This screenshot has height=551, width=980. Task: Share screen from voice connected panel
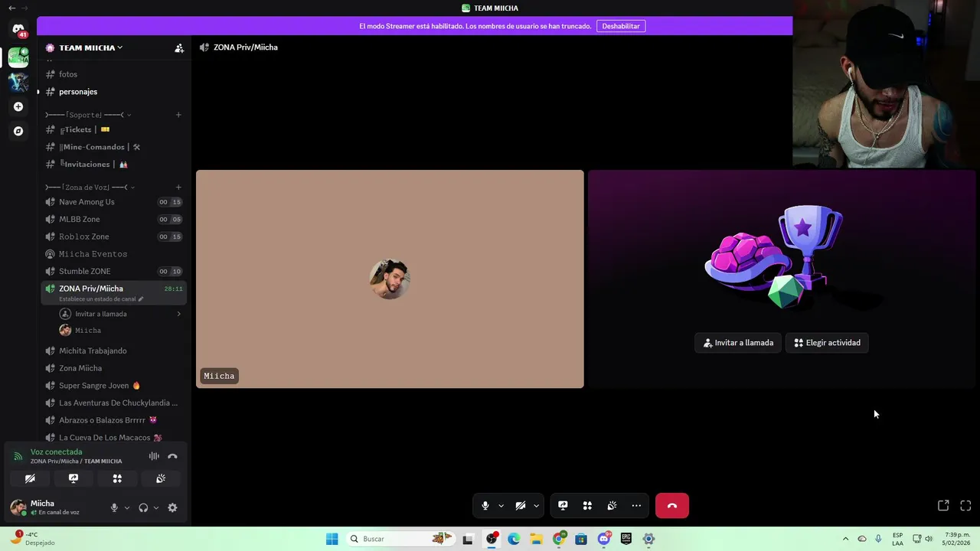point(73,478)
